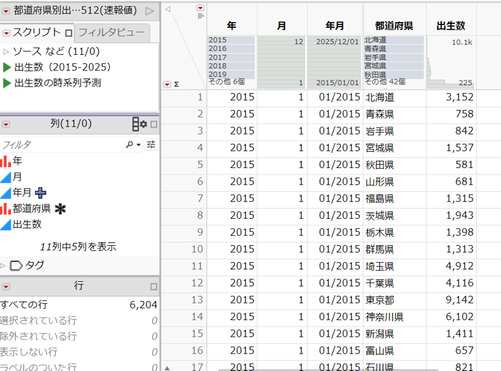Click the 都道府県 column header

[x=395, y=26]
